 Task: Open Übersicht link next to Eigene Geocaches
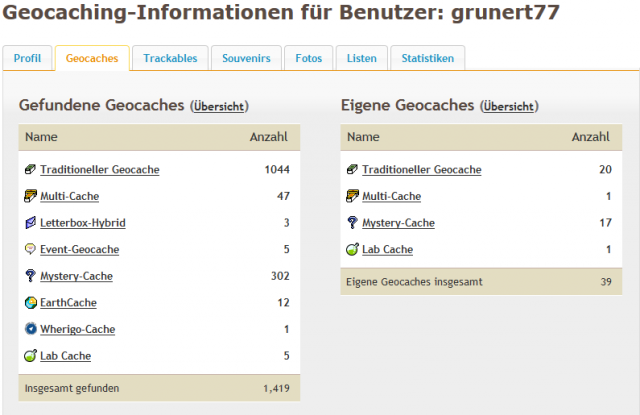[509, 107]
